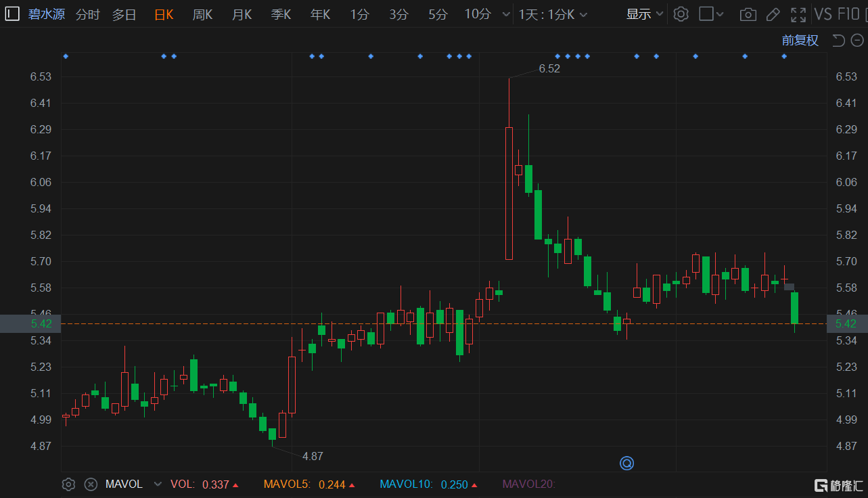Open the VS comparison view
This screenshot has width=868, height=498.
coord(823,14)
